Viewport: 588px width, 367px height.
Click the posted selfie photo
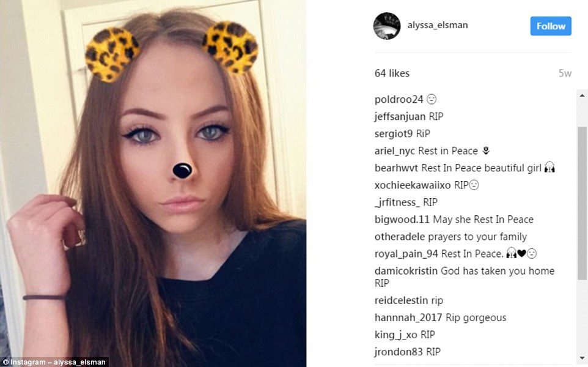(x=153, y=183)
